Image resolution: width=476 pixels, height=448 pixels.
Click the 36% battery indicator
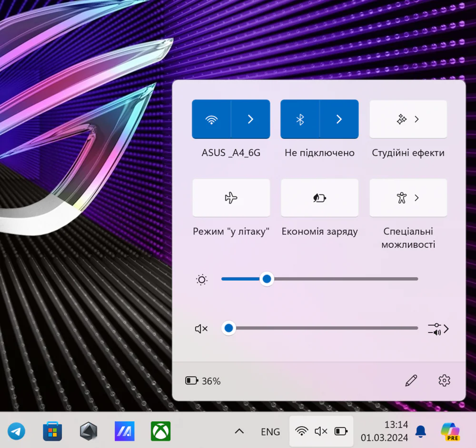(203, 380)
